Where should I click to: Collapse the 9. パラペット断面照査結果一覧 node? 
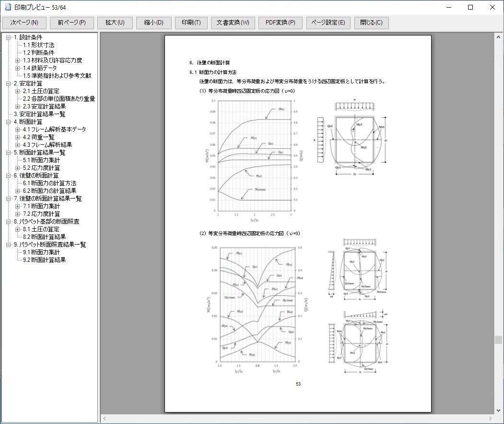coord(9,245)
